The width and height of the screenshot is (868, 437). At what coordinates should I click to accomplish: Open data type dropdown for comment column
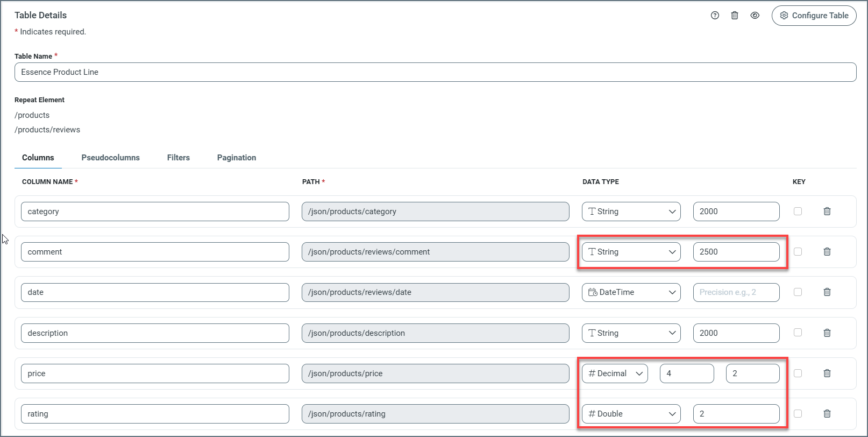coord(631,252)
